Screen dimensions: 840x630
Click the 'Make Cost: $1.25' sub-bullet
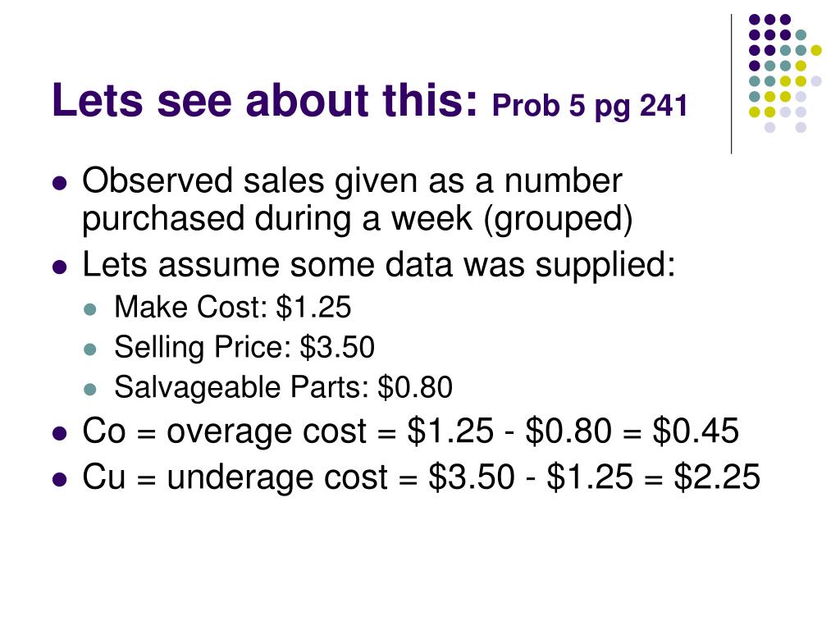[232, 307]
